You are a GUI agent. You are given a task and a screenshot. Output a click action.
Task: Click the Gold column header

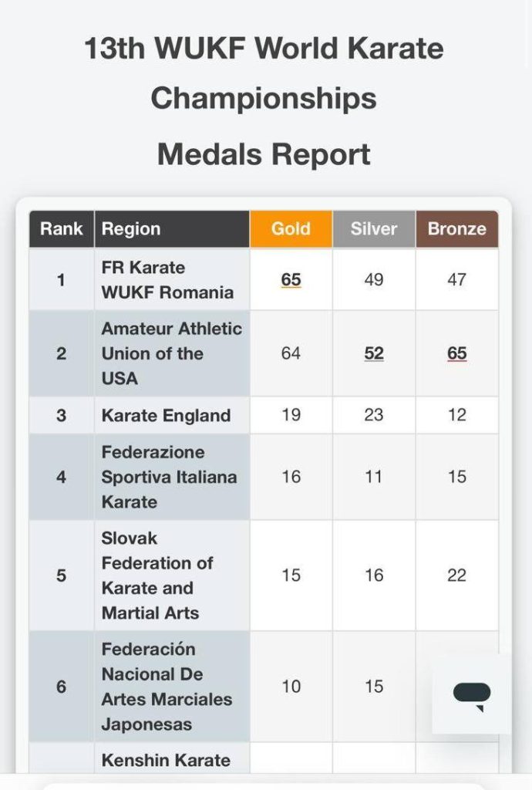[291, 229]
